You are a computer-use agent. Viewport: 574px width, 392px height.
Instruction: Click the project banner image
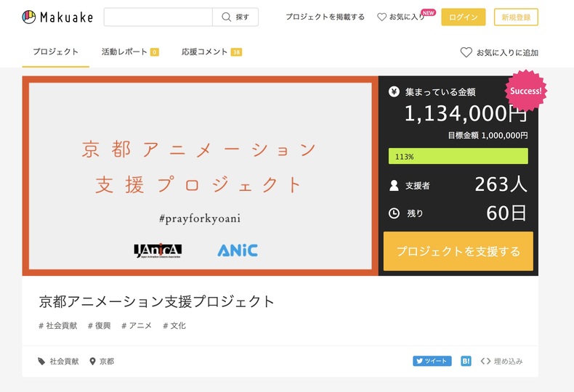click(x=201, y=176)
